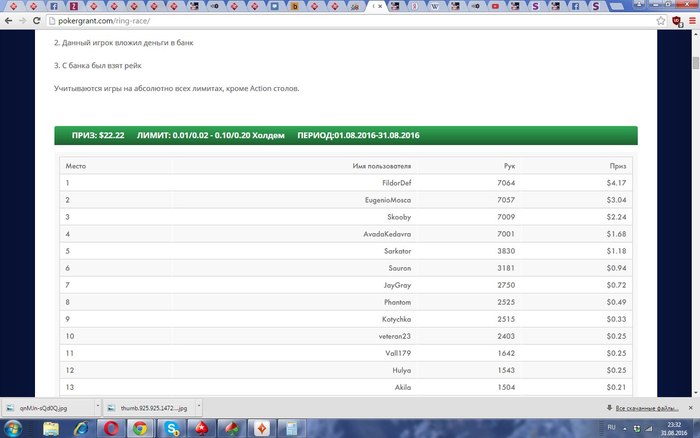Switch to the Wikipedia W tab
700x438 pixels.
click(x=434, y=6)
